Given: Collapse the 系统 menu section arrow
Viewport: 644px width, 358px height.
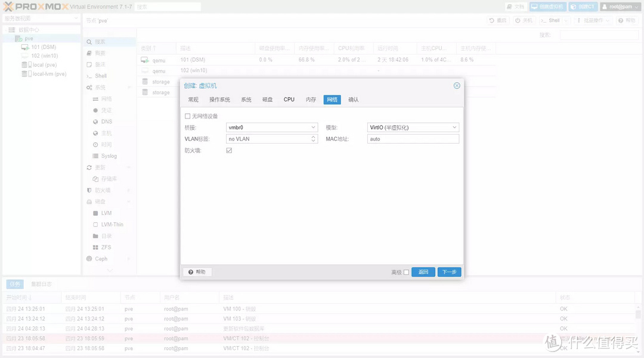Looking at the screenshot, I should (129, 88).
